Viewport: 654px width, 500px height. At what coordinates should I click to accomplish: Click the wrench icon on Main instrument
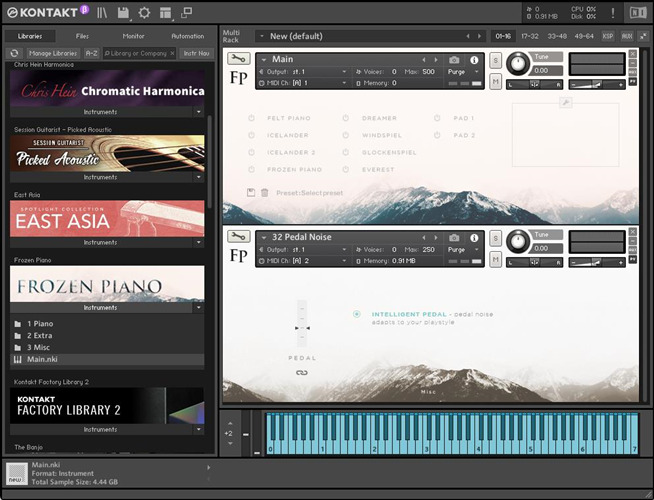point(238,59)
